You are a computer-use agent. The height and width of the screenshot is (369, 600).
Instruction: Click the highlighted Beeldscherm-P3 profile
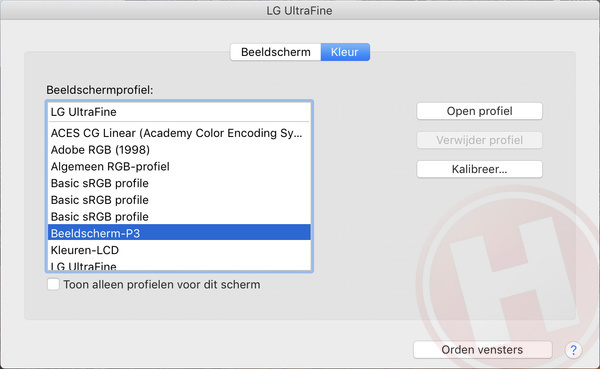(x=179, y=233)
